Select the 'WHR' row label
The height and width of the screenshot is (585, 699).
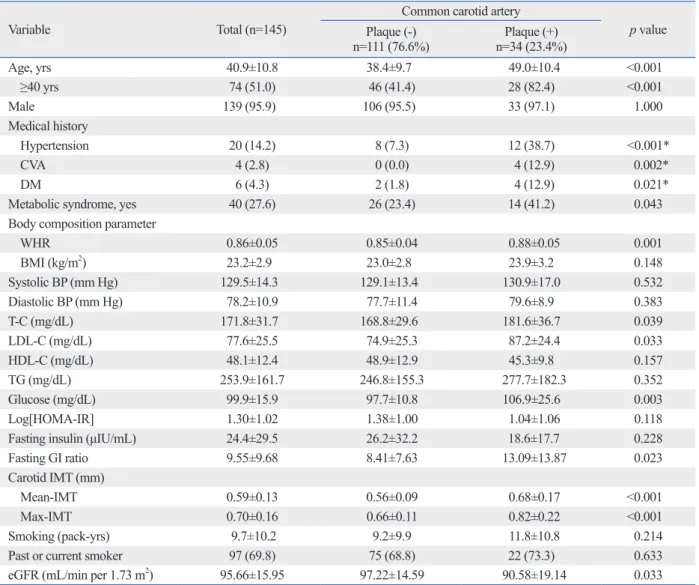tap(35, 243)
